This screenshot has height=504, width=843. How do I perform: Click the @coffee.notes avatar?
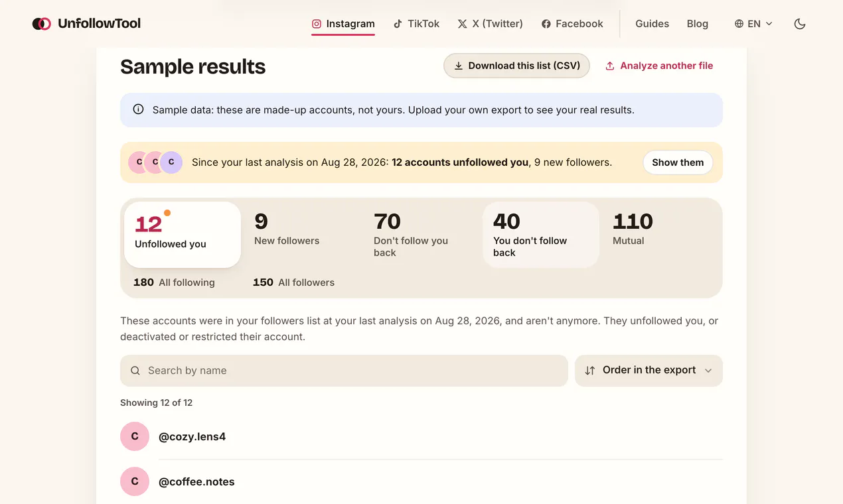[x=135, y=481]
